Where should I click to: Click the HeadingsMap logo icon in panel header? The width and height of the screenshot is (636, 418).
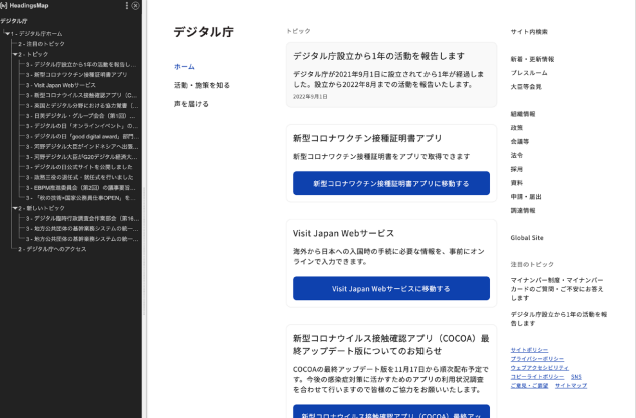coord(4,5)
